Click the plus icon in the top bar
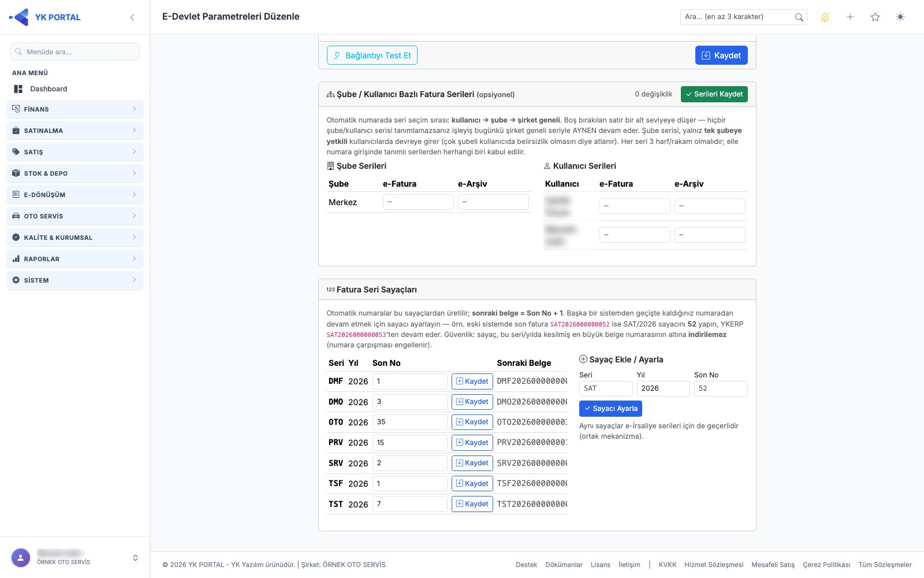Viewport: 924px width, 578px height. [850, 17]
